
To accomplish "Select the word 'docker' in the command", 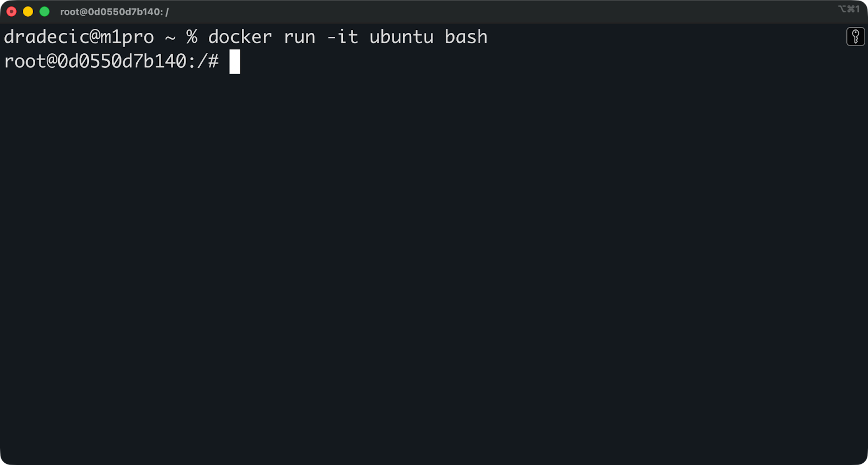I will point(241,37).
